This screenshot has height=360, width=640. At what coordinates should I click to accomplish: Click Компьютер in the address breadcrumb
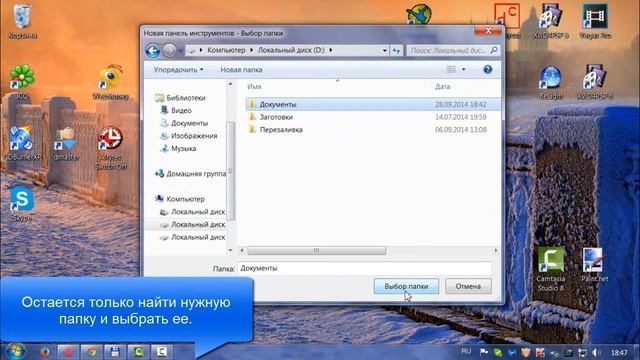click(x=226, y=50)
